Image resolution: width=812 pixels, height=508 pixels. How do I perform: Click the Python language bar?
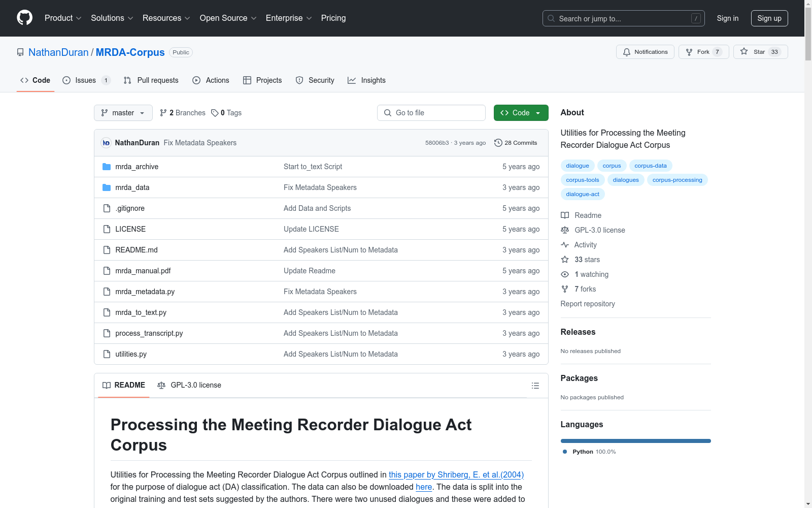coord(635,441)
